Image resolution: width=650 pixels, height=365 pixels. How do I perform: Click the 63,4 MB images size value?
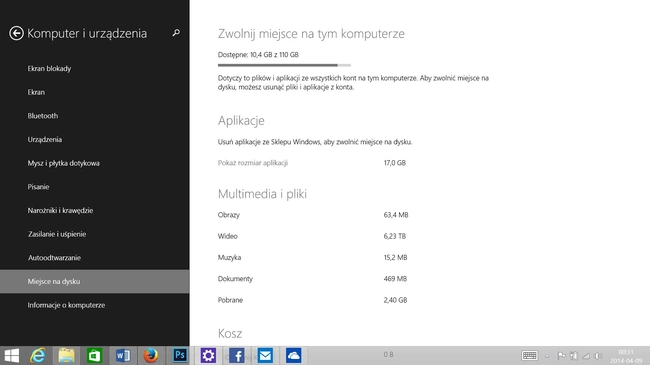point(396,215)
